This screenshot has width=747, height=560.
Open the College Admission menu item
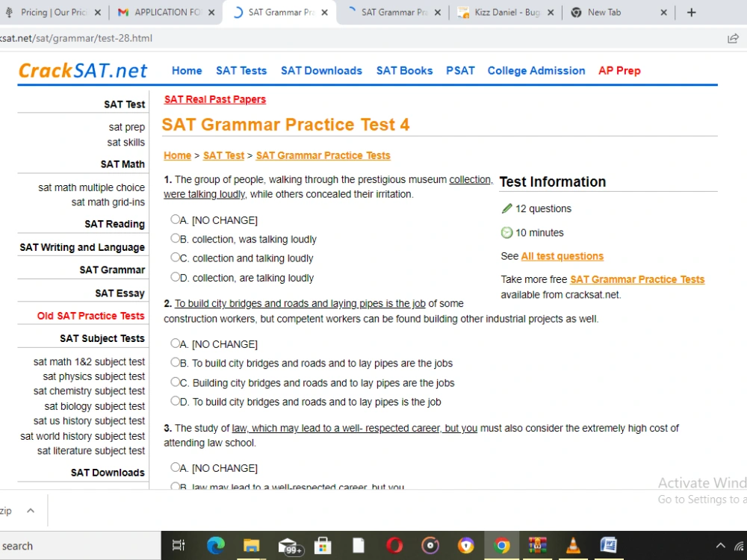click(536, 70)
